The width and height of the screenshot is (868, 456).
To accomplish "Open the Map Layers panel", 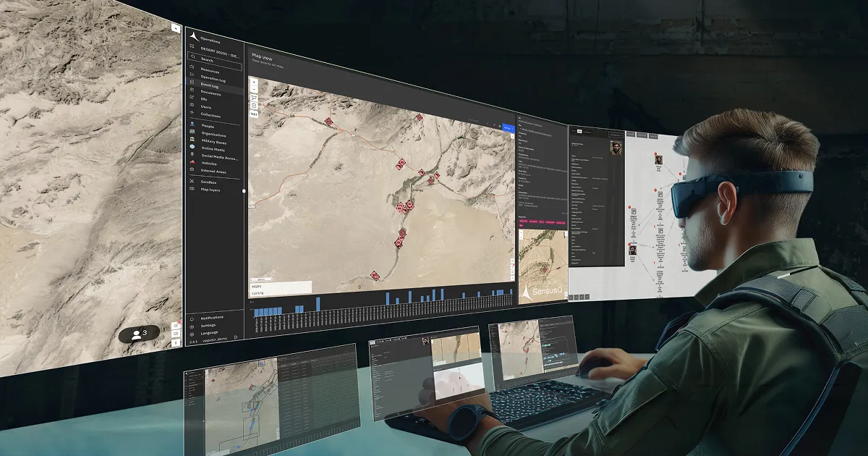I will click(192, 189).
